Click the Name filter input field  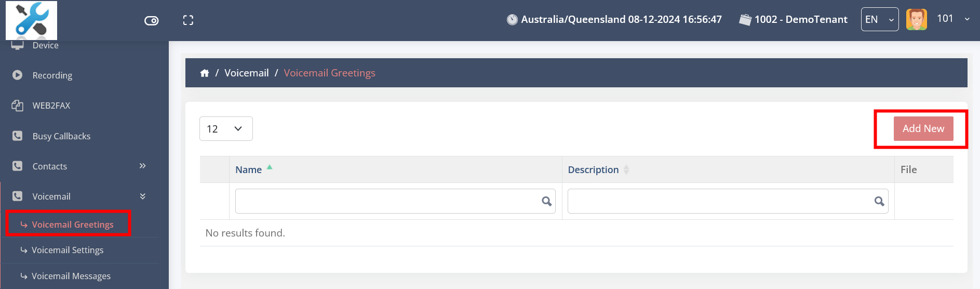click(387, 201)
